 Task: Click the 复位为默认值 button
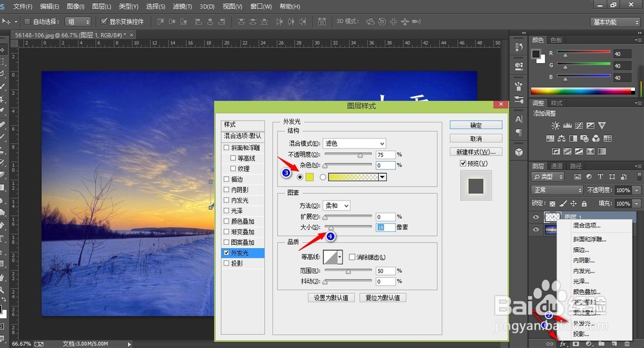(383, 298)
